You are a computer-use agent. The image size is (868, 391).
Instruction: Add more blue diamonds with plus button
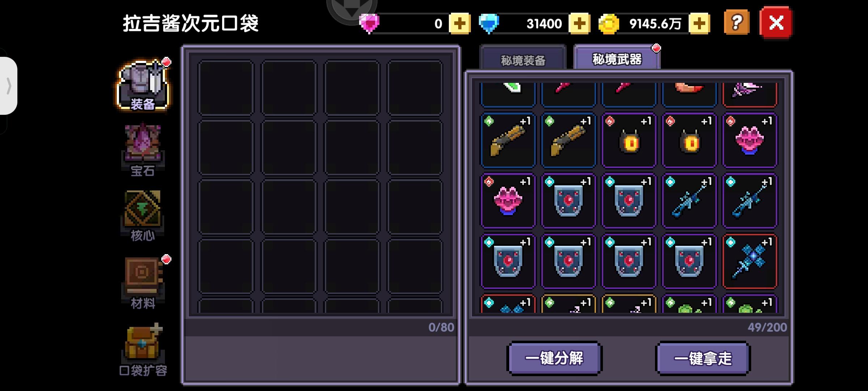pos(579,24)
